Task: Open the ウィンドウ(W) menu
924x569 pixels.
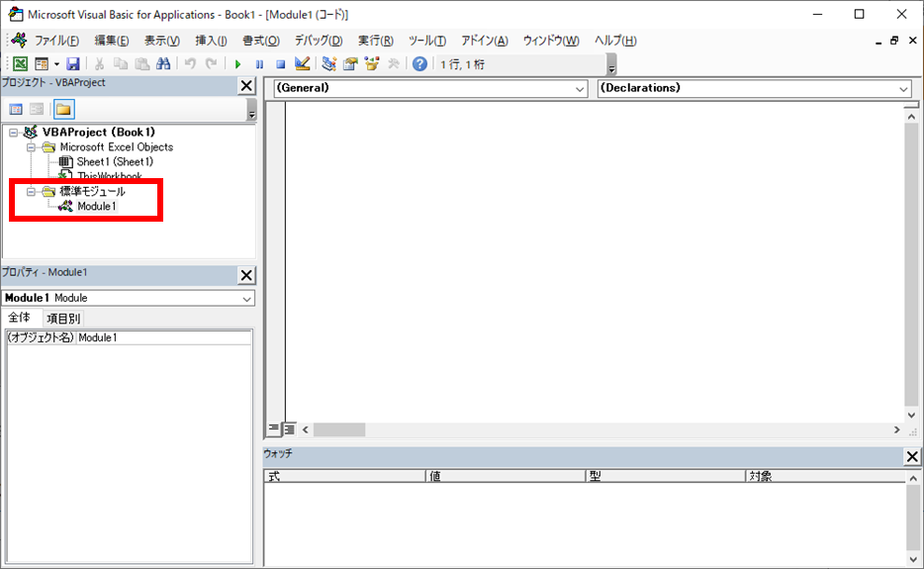Action: [551, 41]
